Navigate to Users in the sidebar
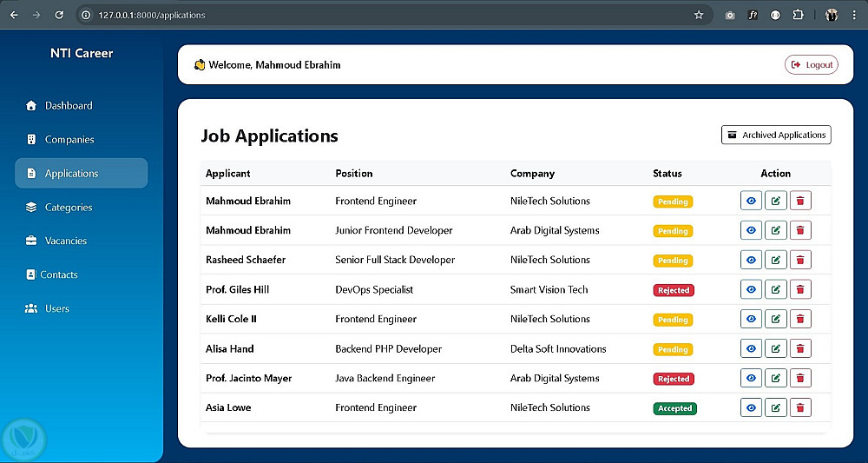The image size is (868, 463). [x=57, y=308]
